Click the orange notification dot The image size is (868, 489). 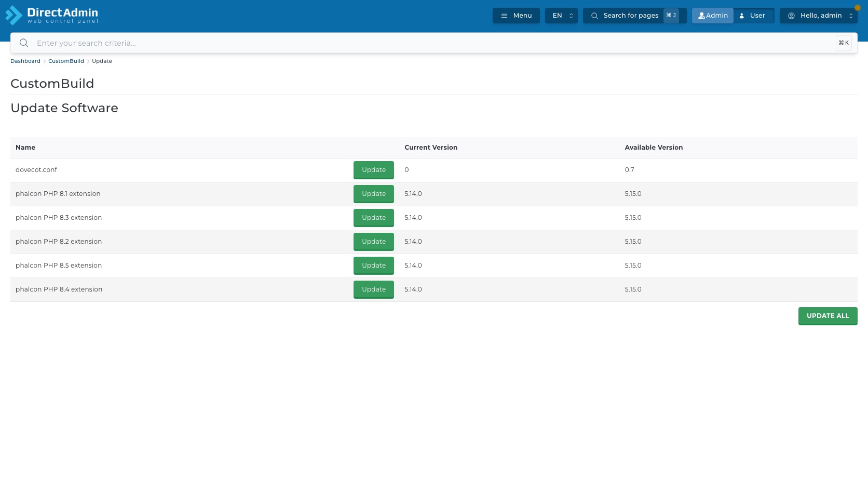pos(858,8)
